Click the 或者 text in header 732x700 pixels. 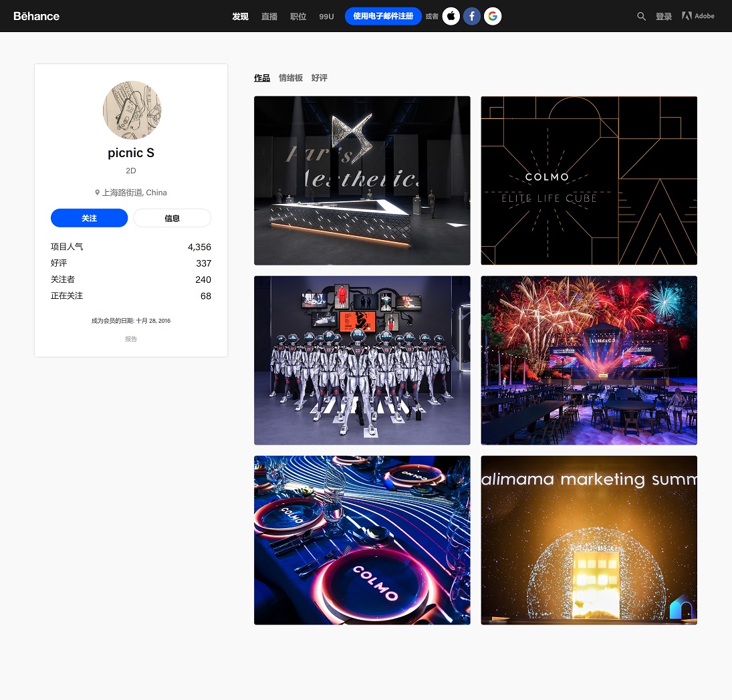tap(432, 16)
